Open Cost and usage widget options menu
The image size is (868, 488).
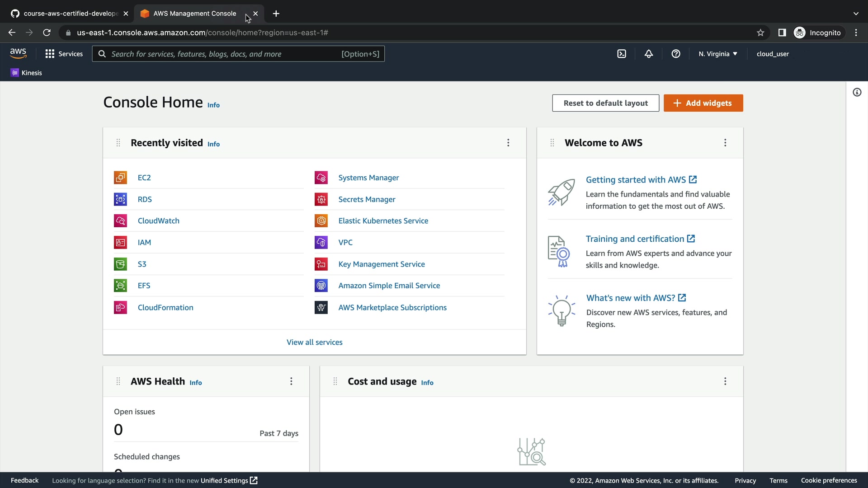pos(725,381)
